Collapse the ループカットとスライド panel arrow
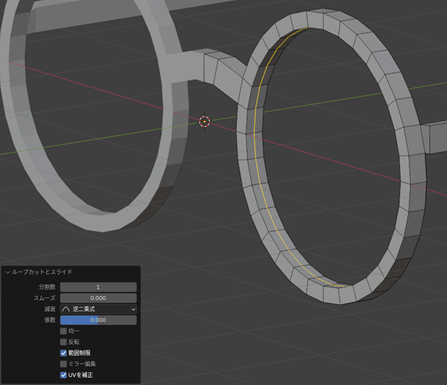The height and width of the screenshot is (385, 447). pos(7,272)
